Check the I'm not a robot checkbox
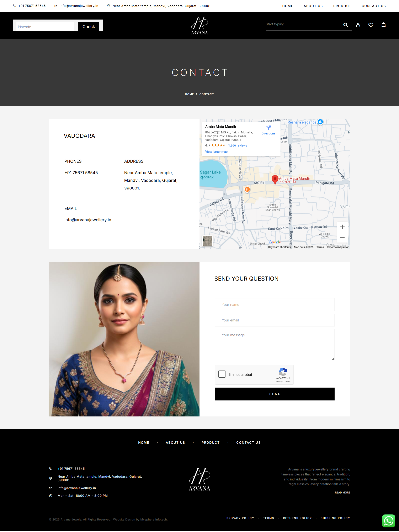 [x=222, y=374]
